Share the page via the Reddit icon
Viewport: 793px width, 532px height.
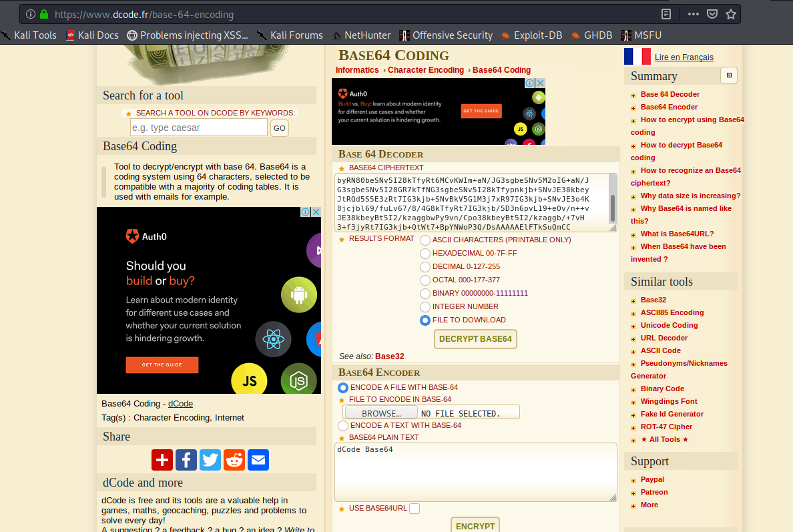(x=234, y=459)
